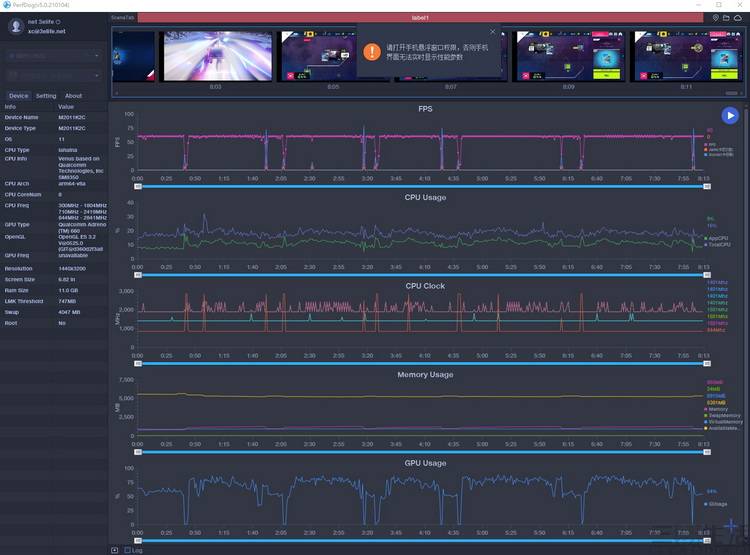Switch to the About tab
Screen dimensions: 750x555
click(x=74, y=96)
